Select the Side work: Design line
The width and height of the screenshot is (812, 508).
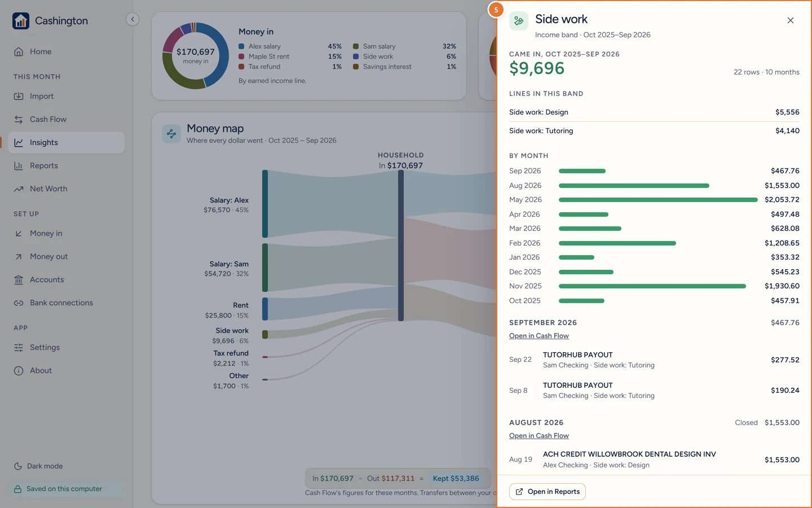click(x=654, y=112)
